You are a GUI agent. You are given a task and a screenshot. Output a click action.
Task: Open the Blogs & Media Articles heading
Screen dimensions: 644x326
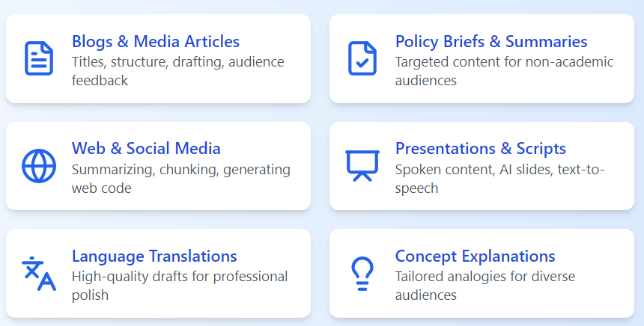point(156,41)
